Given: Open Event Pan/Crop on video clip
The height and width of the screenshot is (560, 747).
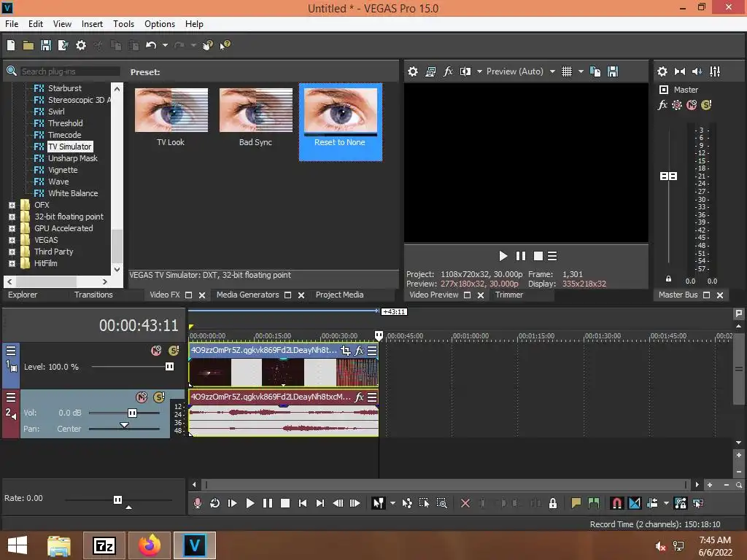Looking at the screenshot, I should coord(345,351).
